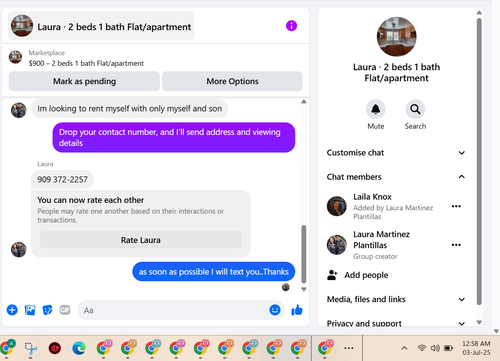The image size is (500, 361).
Task: Click the '909 372-2257' message
Action: pos(62,179)
